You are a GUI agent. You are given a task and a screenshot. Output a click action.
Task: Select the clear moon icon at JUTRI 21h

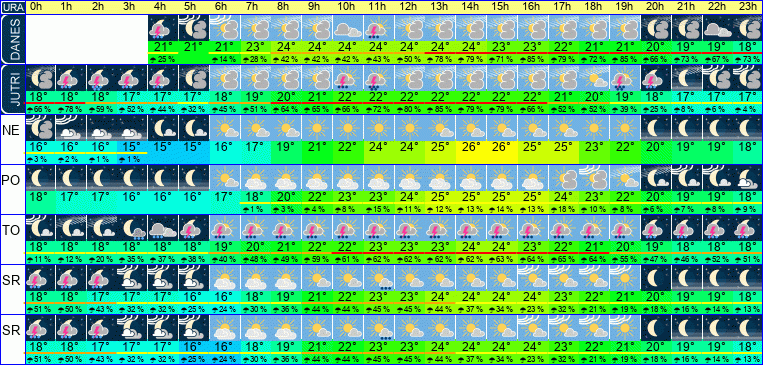coord(687,78)
